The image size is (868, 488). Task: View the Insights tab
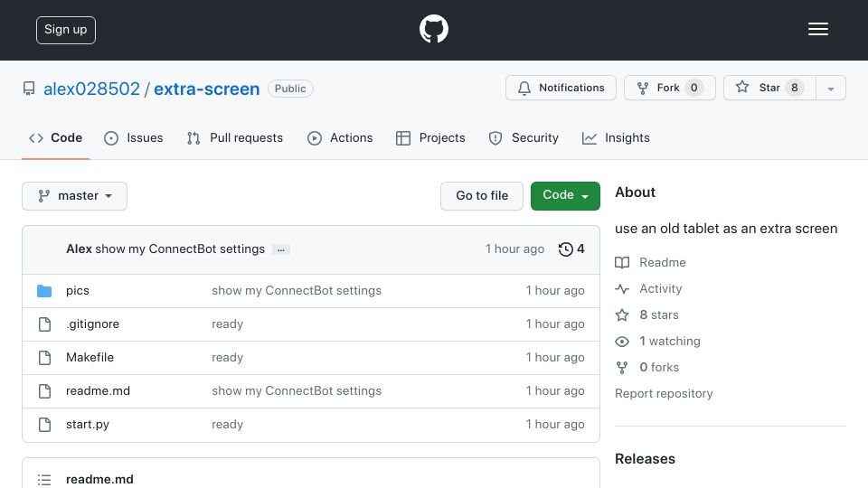tap(616, 137)
